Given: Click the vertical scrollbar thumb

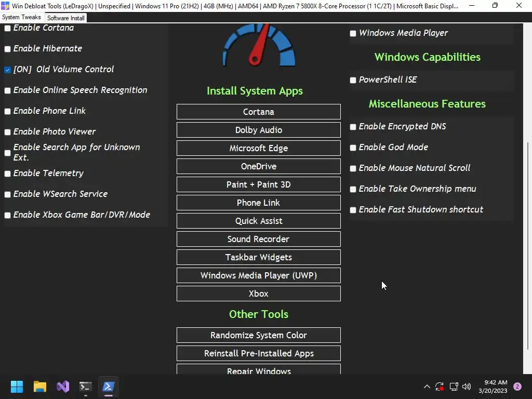Looking at the screenshot, I should 528,245.
